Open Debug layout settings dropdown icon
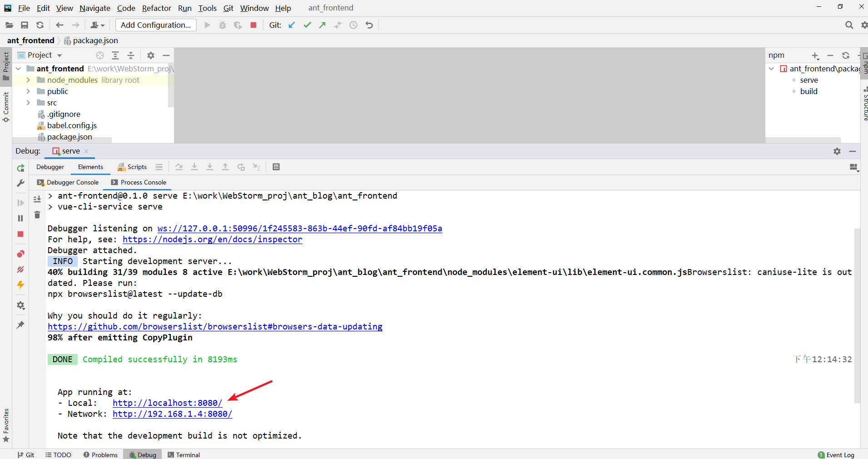Screen dimensions: 868x459 pos(854,168)
